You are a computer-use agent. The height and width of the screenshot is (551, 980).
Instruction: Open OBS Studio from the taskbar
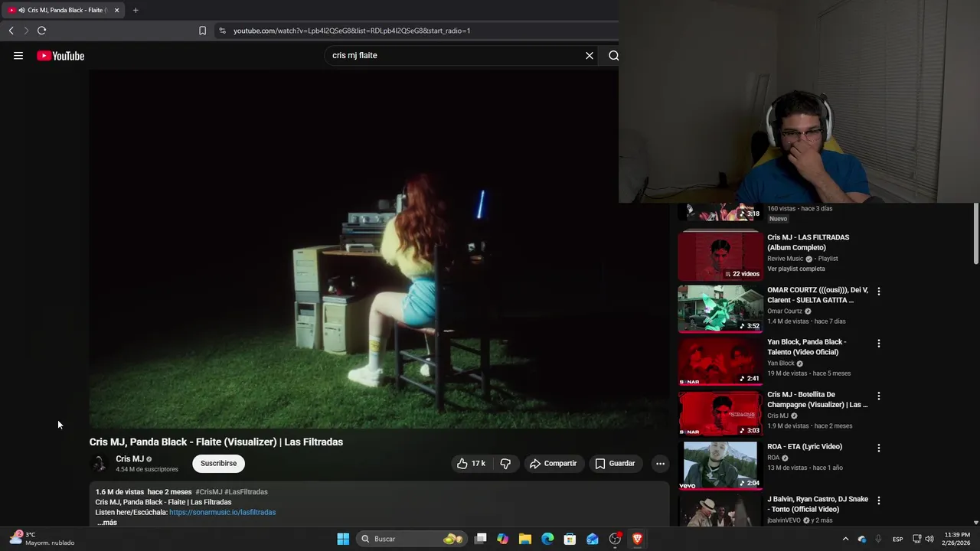tap(615, 539)
